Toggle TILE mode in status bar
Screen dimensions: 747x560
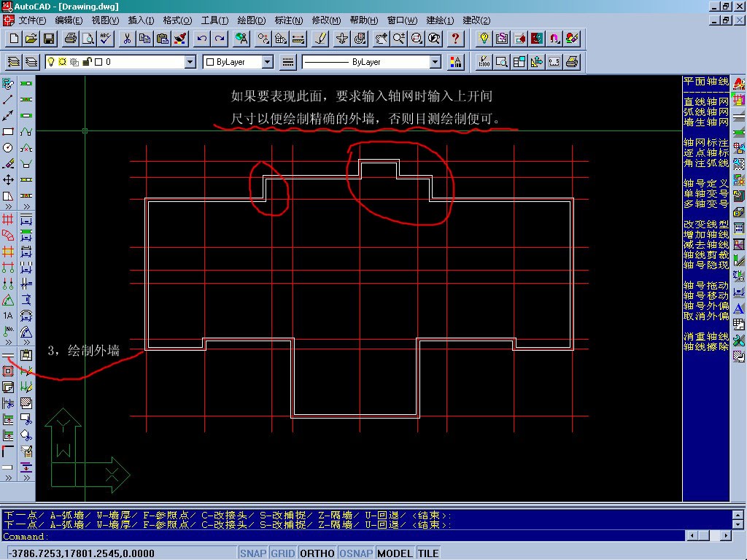(x=427, y=553)
